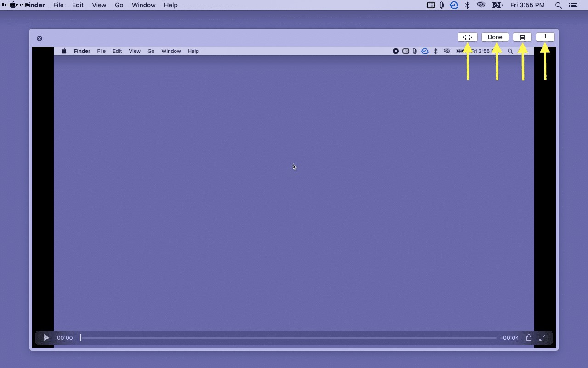588x368 pixels.
Task: Click the blue chart status icon
Action: pos(454,5)
